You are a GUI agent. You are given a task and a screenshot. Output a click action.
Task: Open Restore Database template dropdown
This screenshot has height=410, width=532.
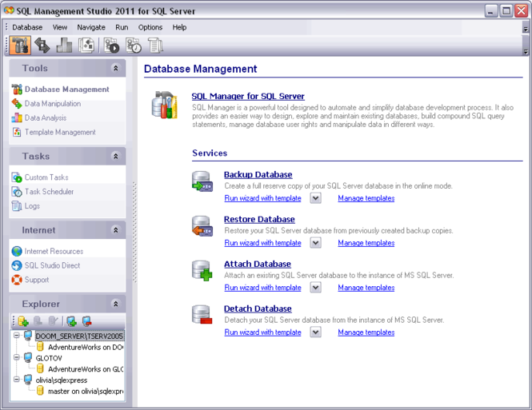click(315, 243)
